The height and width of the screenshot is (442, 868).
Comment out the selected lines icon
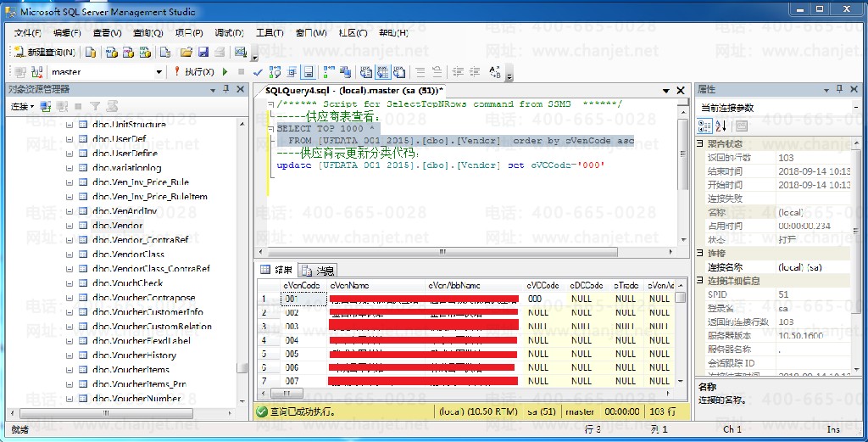(420, 71)
